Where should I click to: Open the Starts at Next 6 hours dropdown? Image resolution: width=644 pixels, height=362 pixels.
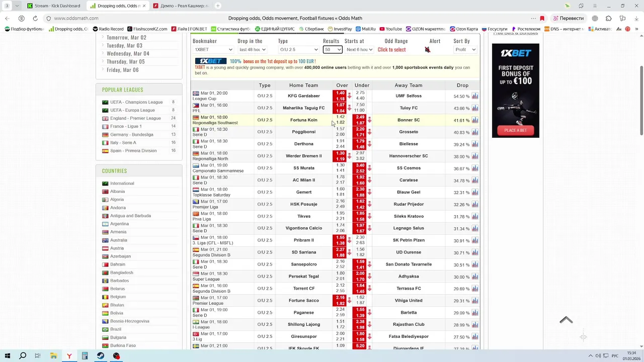(x=359, y=50)
